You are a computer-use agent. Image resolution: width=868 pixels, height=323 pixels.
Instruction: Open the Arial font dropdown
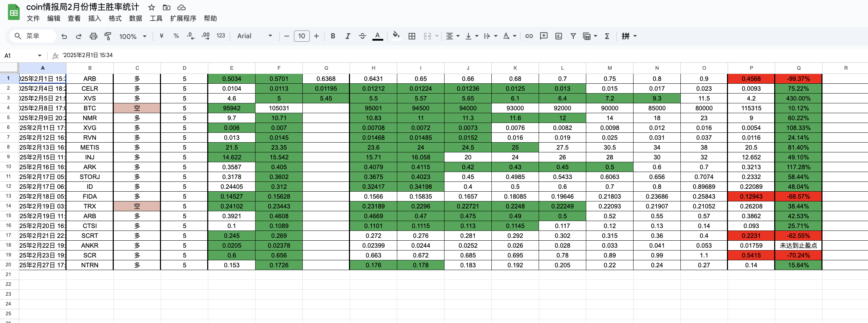click(x=254, y=36)
